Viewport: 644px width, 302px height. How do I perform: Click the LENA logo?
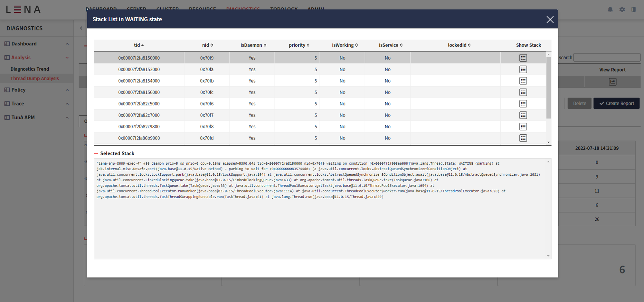point(23,9)
